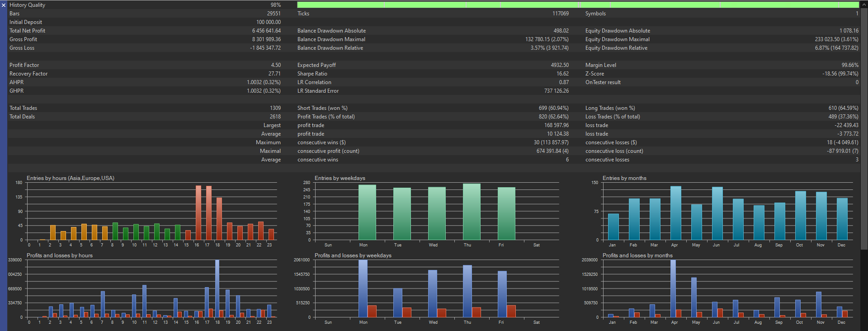The width and height of the screenshot is (868, 331).
Task: Click the tall hour 18 profit bar in Profits by hours
Action: click(x=217, y=288)
